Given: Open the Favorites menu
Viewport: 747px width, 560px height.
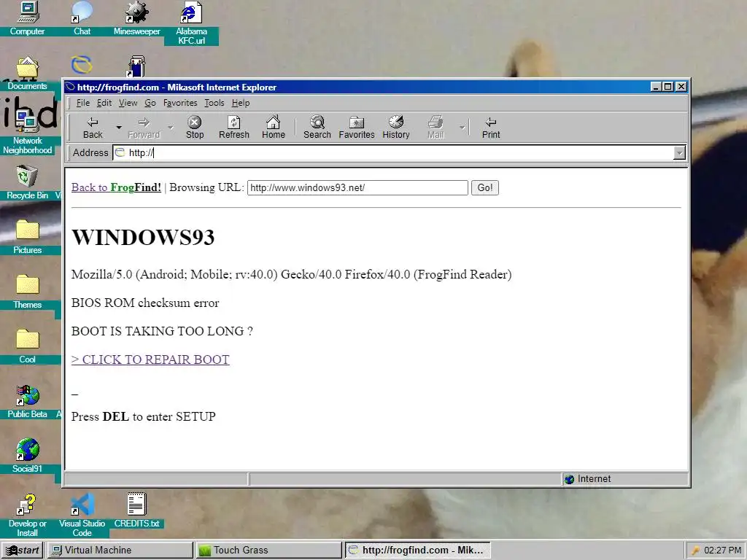Looking at the screenshot, I should pyautogui.click(x=180, y=103).
